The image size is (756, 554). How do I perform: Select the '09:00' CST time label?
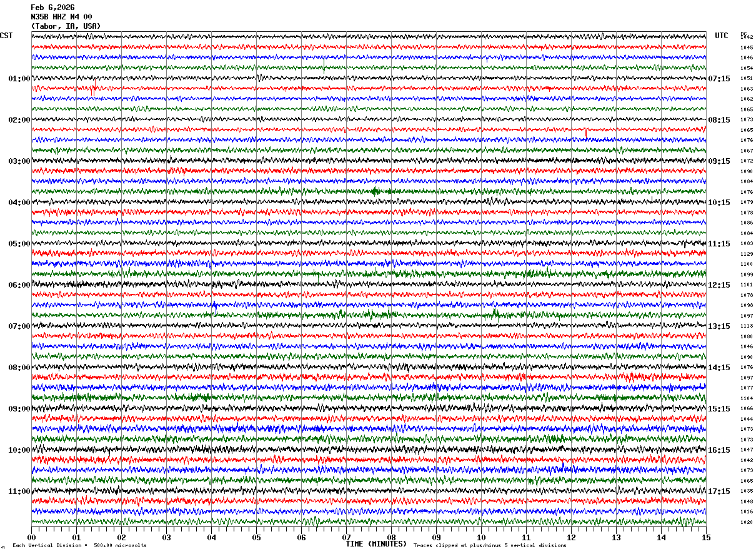[19, 409]
